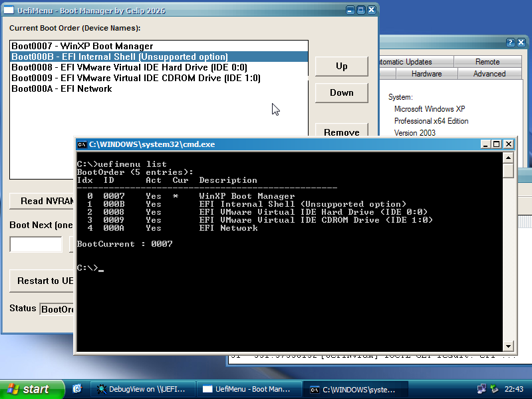Screen dimensions: 532x399
Task: Click the cmd scrollbar thumb
Action: 508,170
